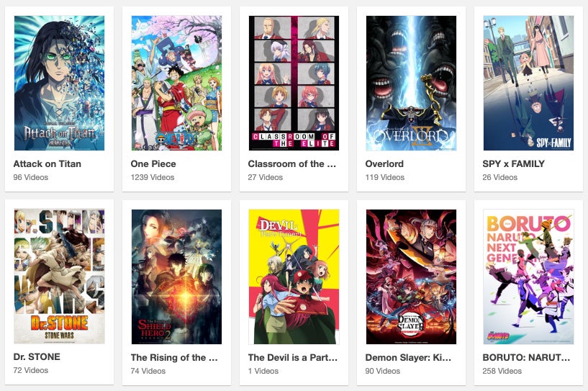Click the Dr. STONE title link

37,357
